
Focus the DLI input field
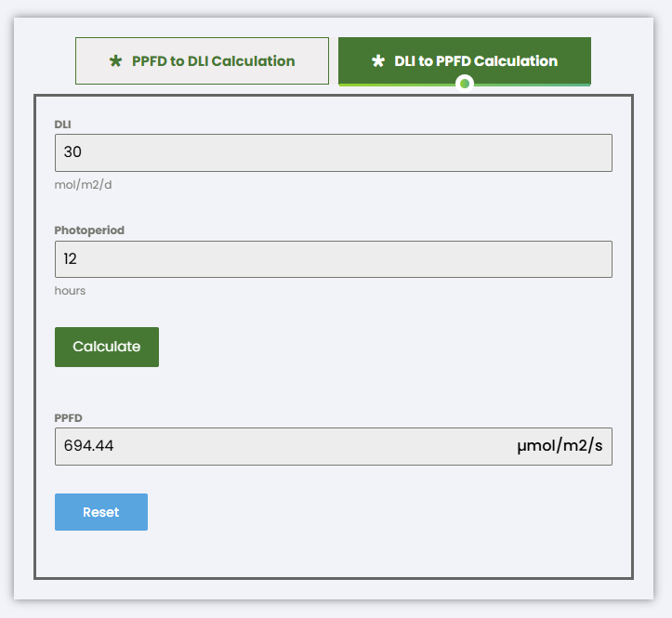tap(333, 152)
